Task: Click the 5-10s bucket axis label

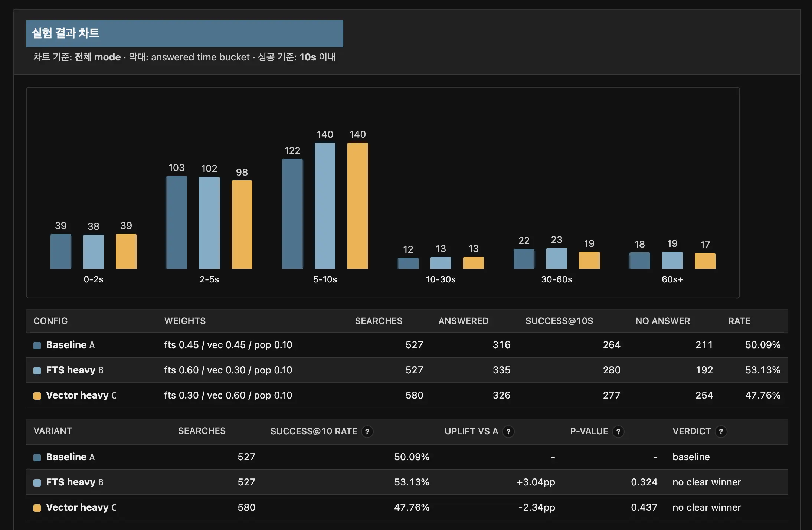Action: (x=325, y=279)
